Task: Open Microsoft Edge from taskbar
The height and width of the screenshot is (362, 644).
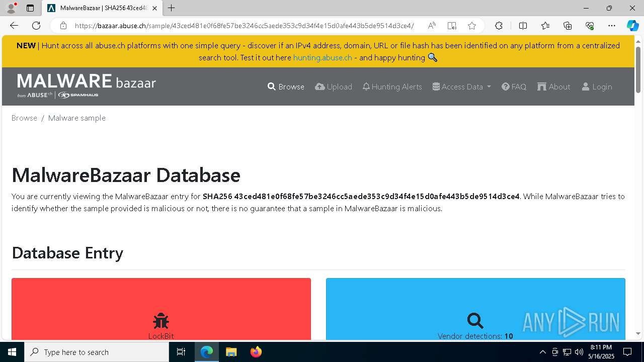Action: click(x=207, y=352)
